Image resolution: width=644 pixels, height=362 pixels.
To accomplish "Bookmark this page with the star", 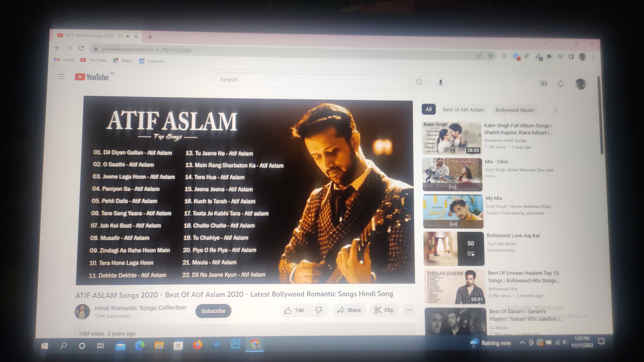I will tap(490, 56).
